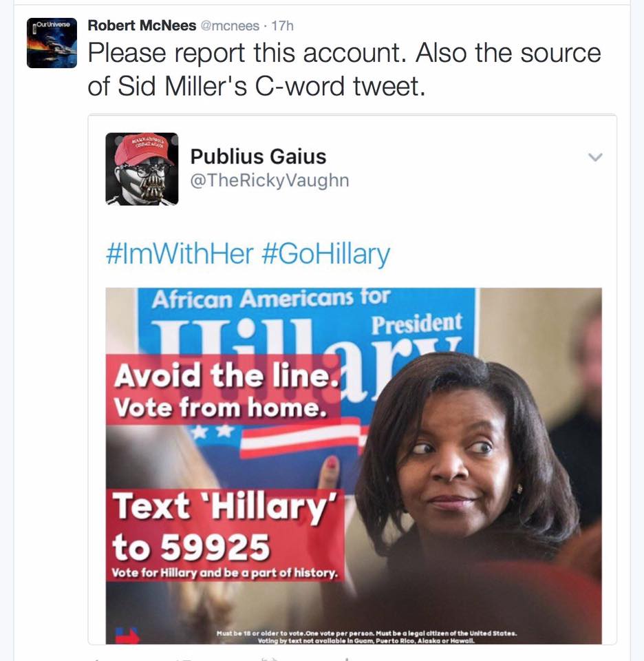
Task: Click the 'African Americans for' sign header
Action: [x=271, y=298]
